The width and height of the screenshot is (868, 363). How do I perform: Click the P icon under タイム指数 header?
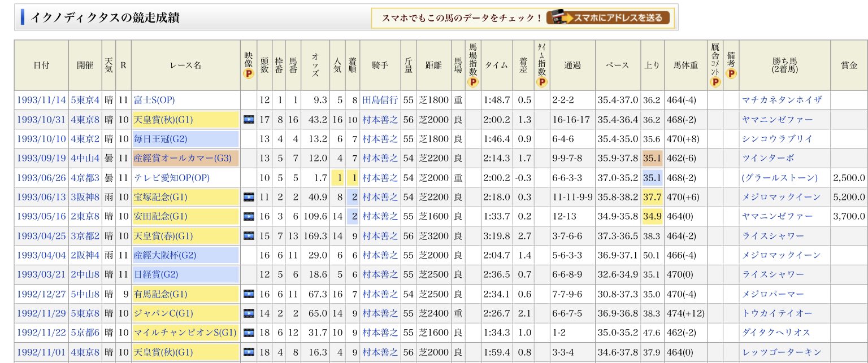(x=541, y=82)
